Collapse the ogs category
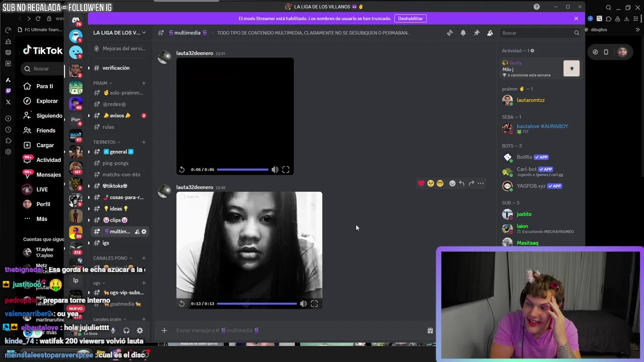 99,283
